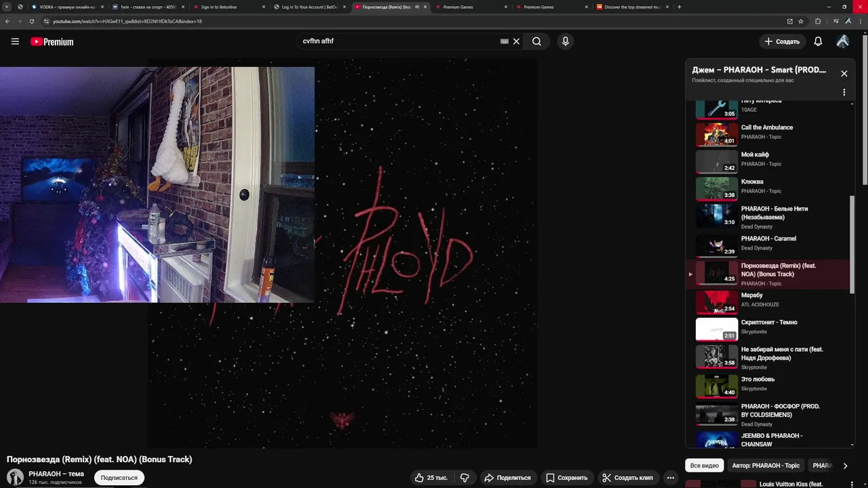
Task: Click the browser address bar URL
Action: [127, 21]
